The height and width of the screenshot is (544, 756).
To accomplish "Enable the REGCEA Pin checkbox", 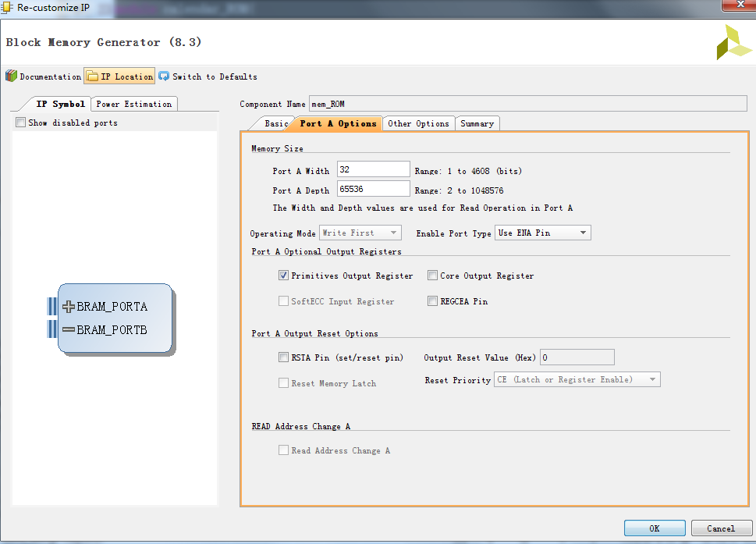I will click(432, 301).
